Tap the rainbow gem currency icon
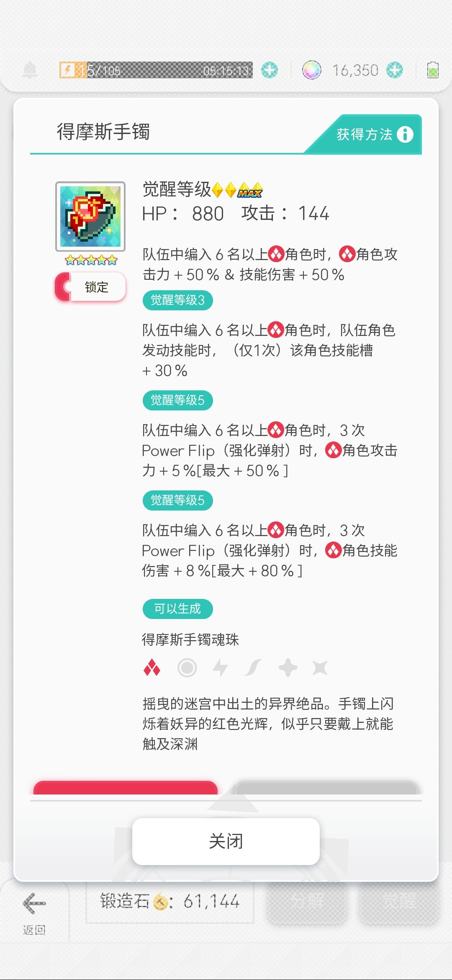Viewport: 452px width, 980px height. click(x=311, y=70)
